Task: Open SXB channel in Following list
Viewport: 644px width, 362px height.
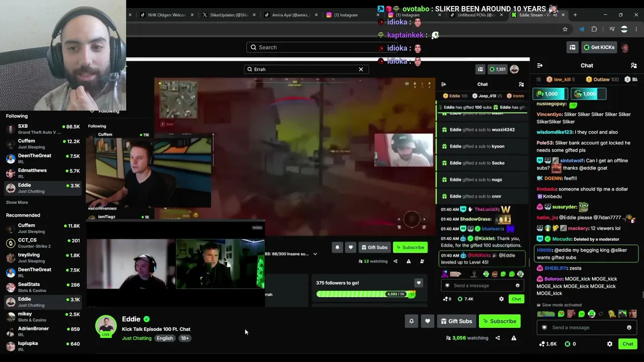Action: (x=43, y=129)
